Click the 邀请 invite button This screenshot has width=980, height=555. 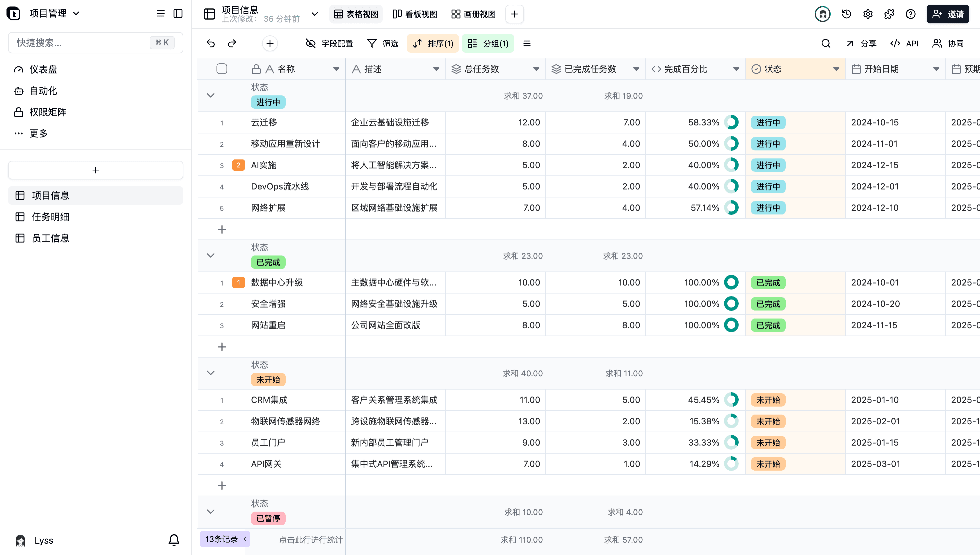(948, 14)
